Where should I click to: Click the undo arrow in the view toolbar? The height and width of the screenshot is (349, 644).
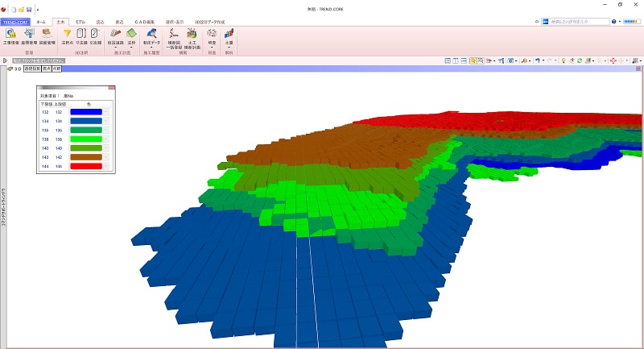click(539, 60)
